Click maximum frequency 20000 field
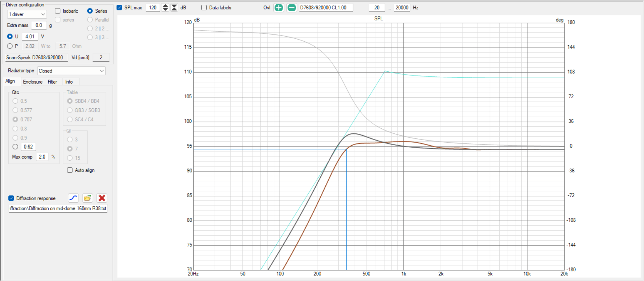 coord(402,8)
